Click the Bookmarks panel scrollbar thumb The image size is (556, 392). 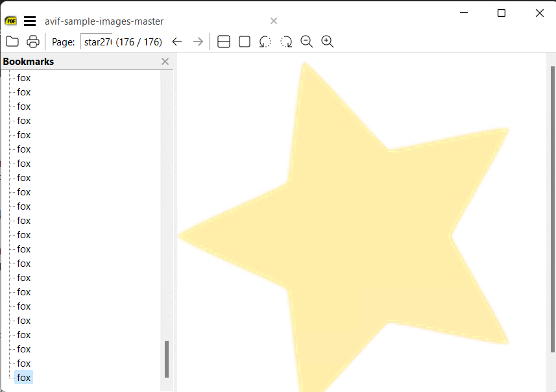point(167,359)
